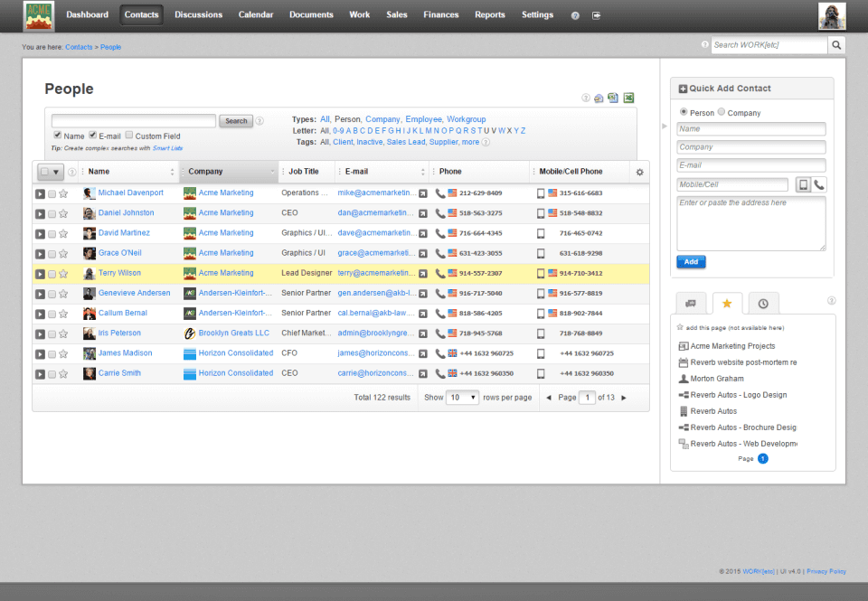Click the magnifier search icon in the top bar
Screen dimensions: 868x601
click(837, 45)
